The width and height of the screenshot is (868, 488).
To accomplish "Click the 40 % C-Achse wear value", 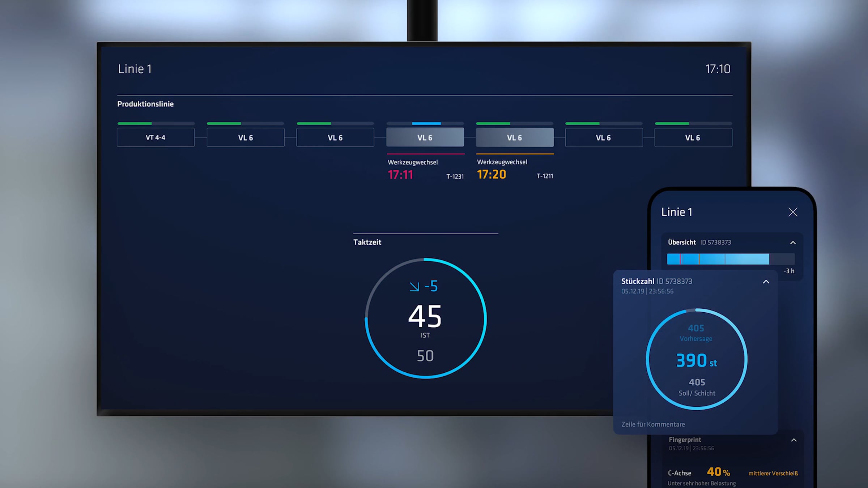I will click(718, 472).
